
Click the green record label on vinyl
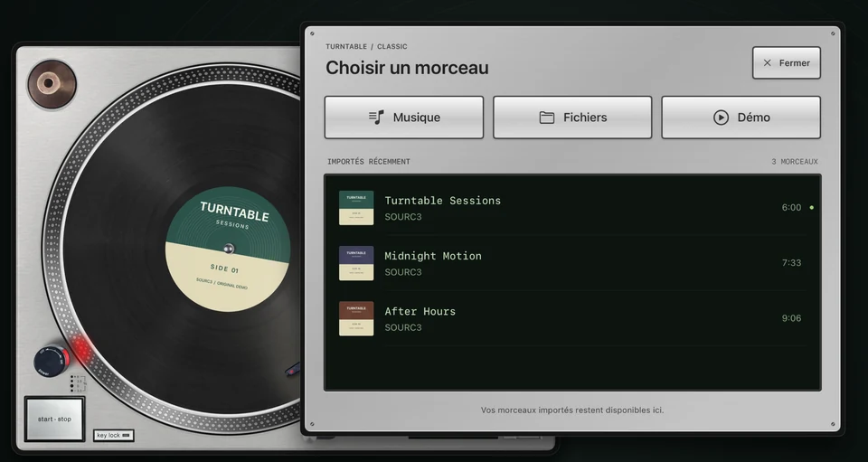228,249
